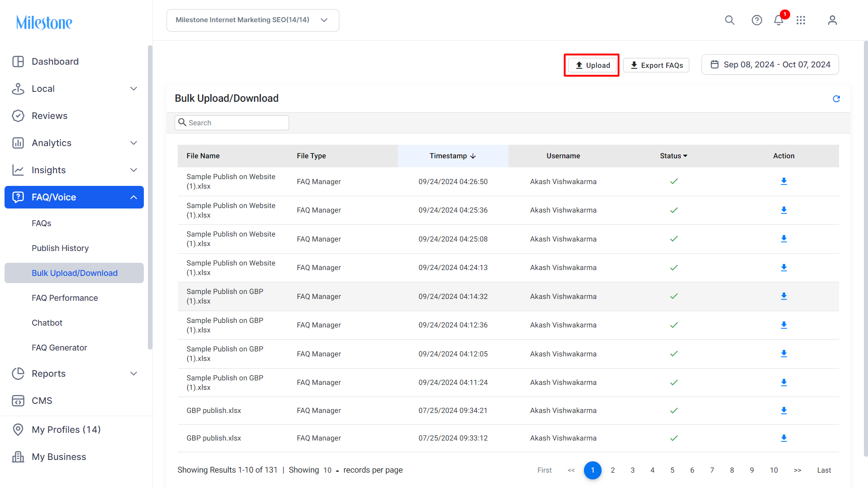Expand the Local sidebar section
The width and height of the screenshot is (868, 488).
click(133, 89)
